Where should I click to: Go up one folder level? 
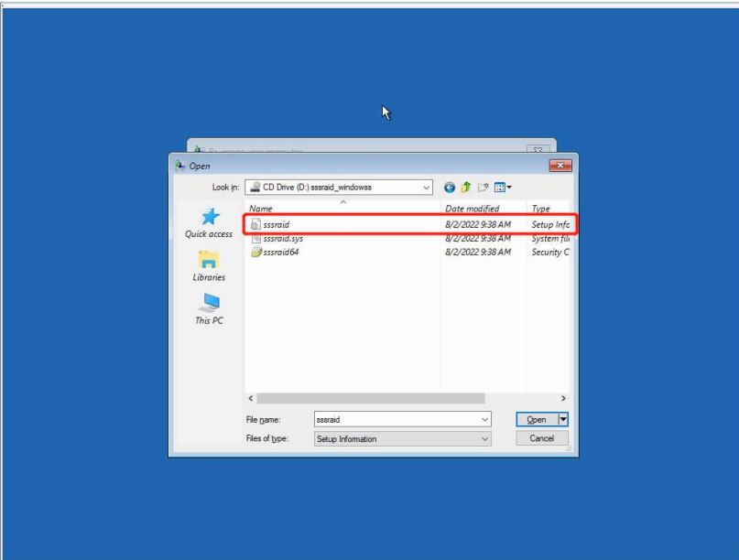point(465,188)
